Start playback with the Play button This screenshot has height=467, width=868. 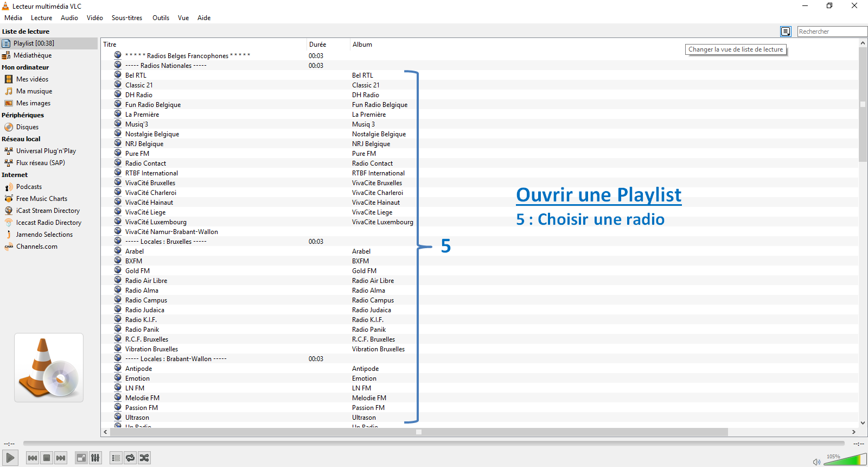click(x=10, y=458)
